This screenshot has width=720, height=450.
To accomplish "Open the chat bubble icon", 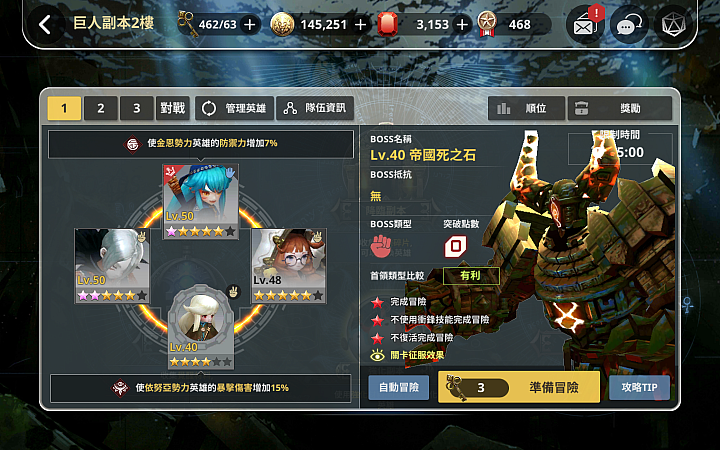I will click(x=629, y=25).
